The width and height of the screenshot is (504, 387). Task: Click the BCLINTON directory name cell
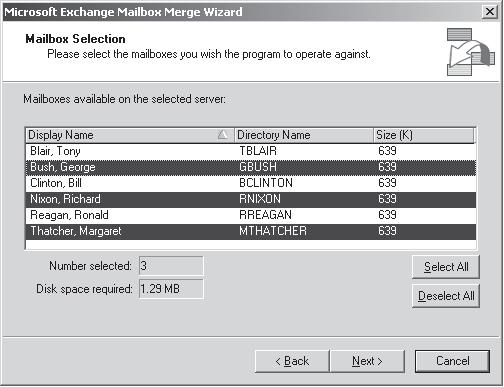tap(266, 183)
